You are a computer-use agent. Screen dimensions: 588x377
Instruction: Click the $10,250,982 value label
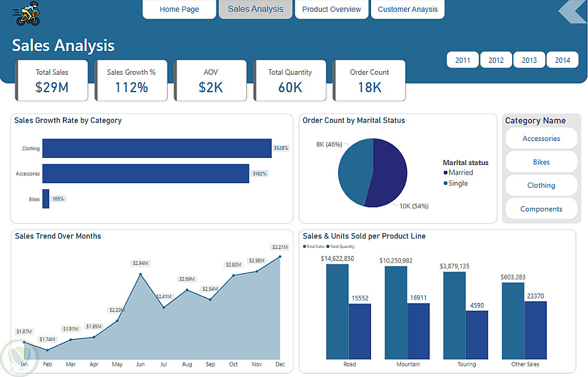(396, 261)
